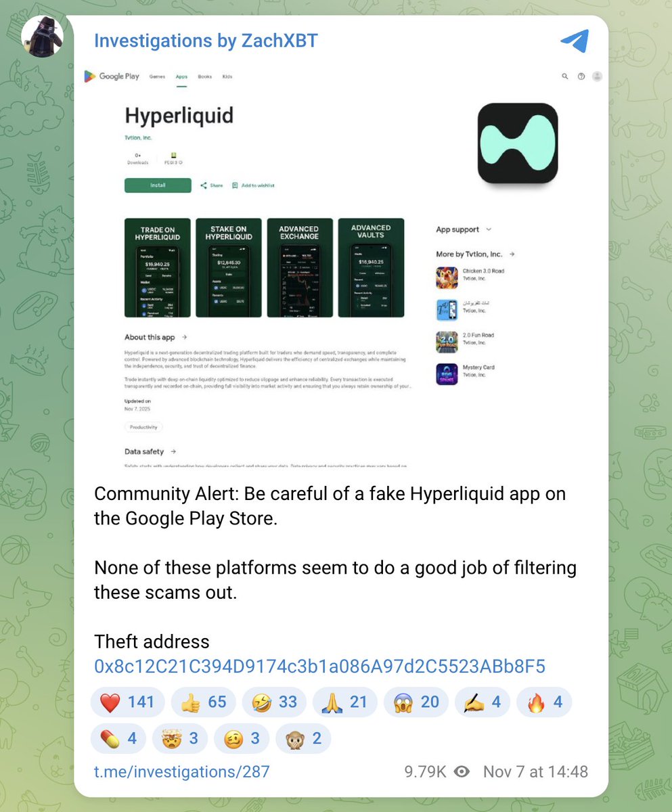
Task: Click the Chicken 3.0 Road app icon
Action: [x=447, y=277]
